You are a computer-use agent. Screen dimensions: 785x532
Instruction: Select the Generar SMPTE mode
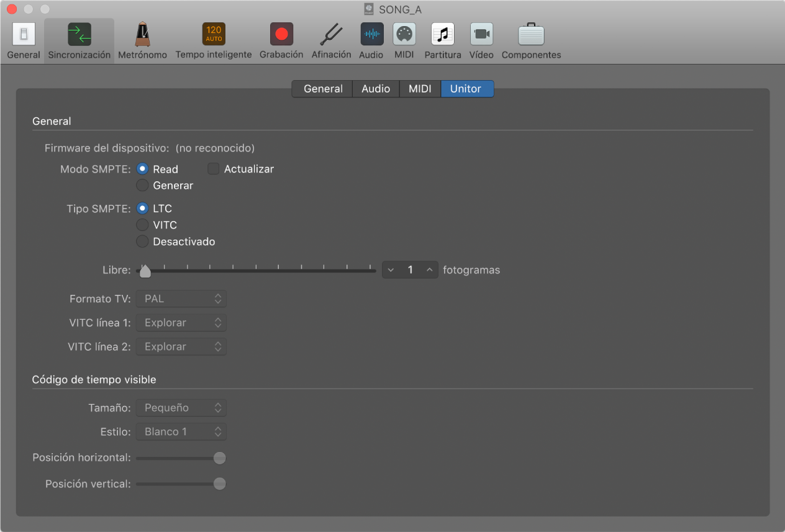pos(143,186)
